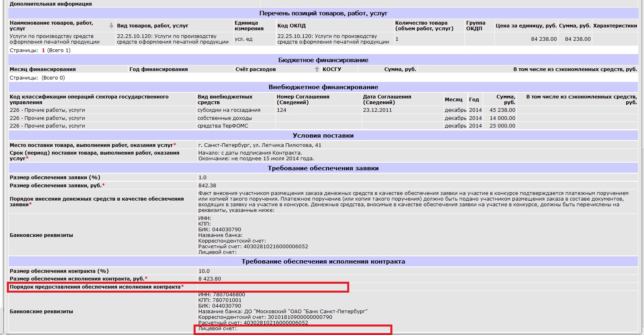
Task: Click the bid security percent value 1.0
Action: tap(202, 178)
